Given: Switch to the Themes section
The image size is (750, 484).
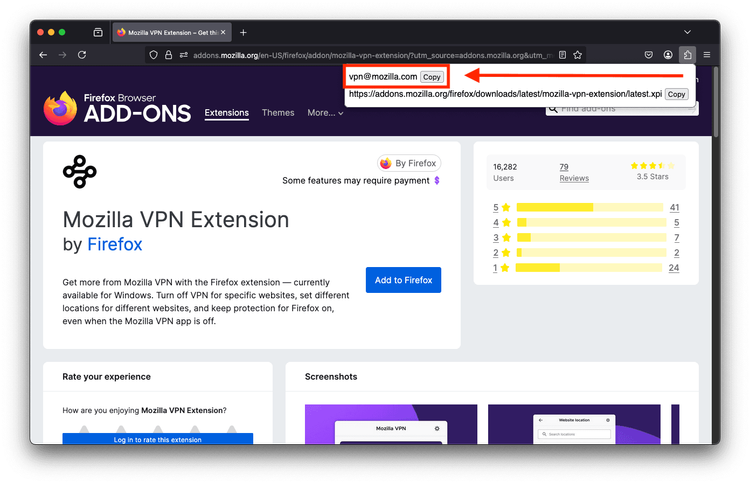Looking at the screenshot, I should pos(278,113).
